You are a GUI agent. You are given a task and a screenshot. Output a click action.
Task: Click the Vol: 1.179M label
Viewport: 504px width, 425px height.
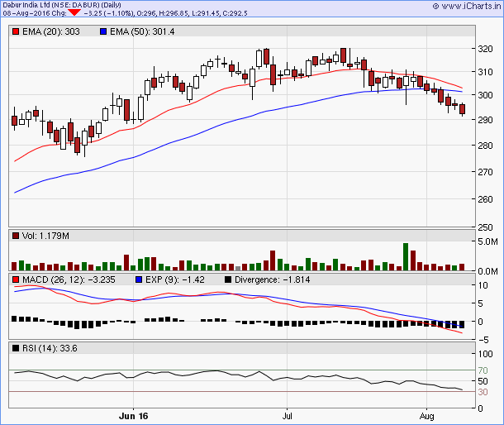[x=45, y=236]
